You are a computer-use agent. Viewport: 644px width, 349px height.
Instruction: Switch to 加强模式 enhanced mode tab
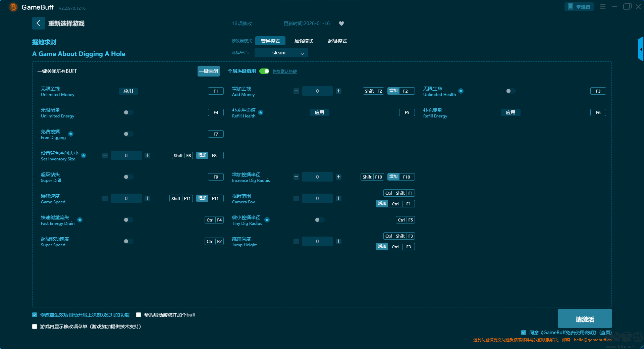304,41
